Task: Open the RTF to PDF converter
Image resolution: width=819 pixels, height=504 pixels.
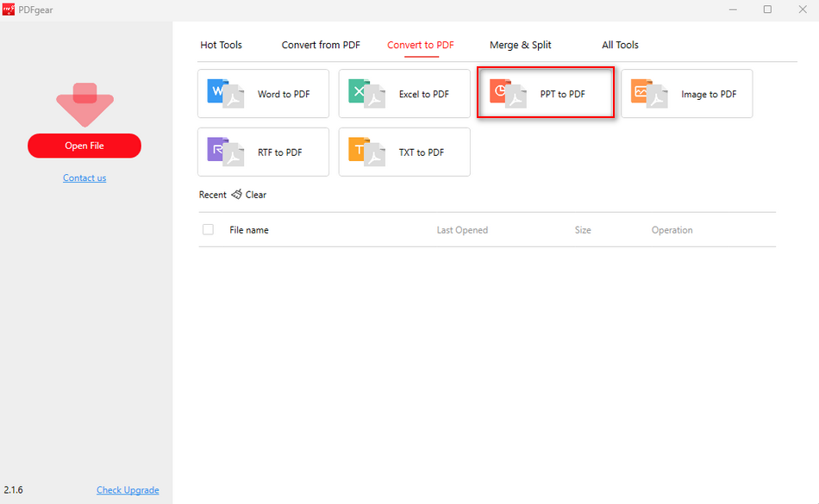Action: click(263, 152)
